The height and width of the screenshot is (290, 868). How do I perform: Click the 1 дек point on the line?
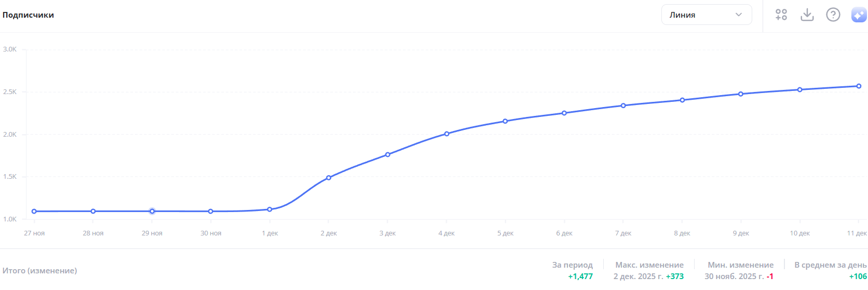[269, 209]
